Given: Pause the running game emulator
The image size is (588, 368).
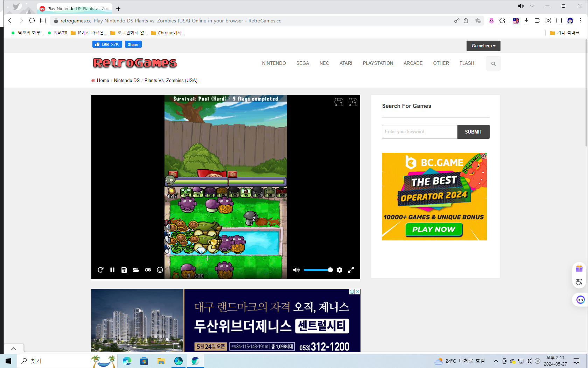Looking at the screenshot, I should tap(112, 270).
